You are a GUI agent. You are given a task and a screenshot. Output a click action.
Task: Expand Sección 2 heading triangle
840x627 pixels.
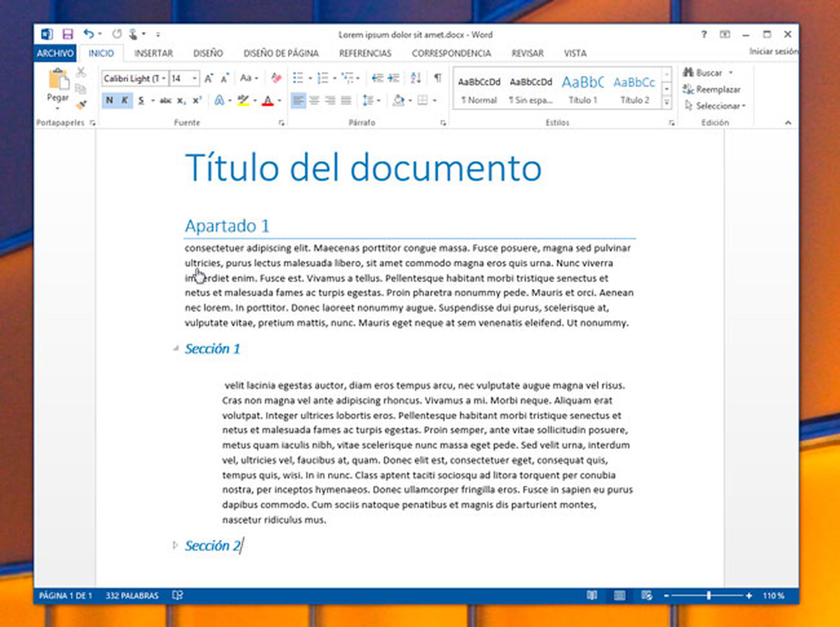click(x=175, y=545)
